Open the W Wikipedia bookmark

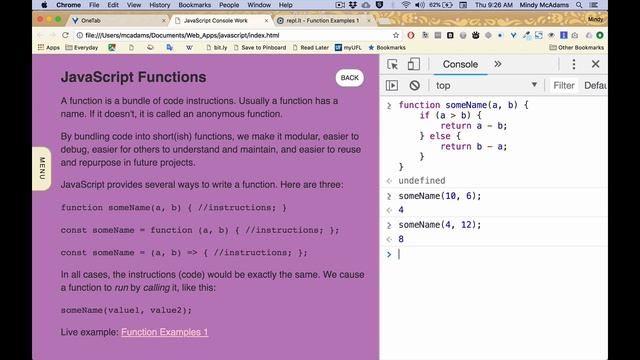point(189,47)
